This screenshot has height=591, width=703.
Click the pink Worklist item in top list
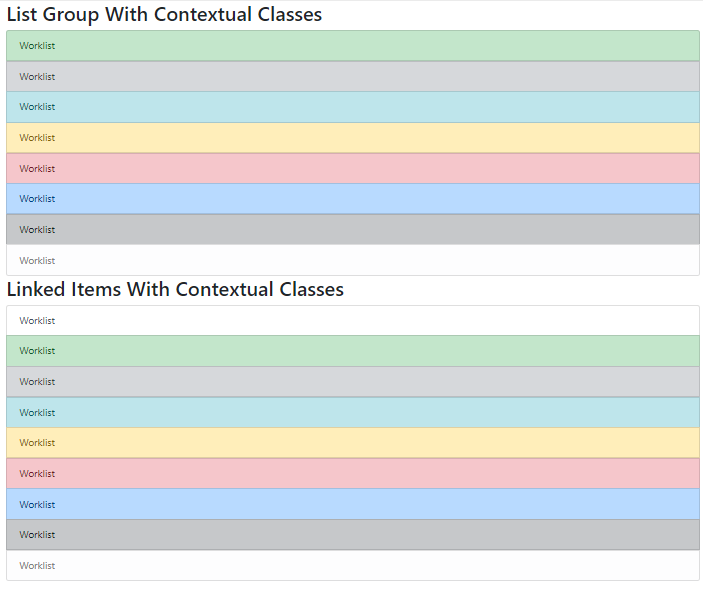[353, 168]
